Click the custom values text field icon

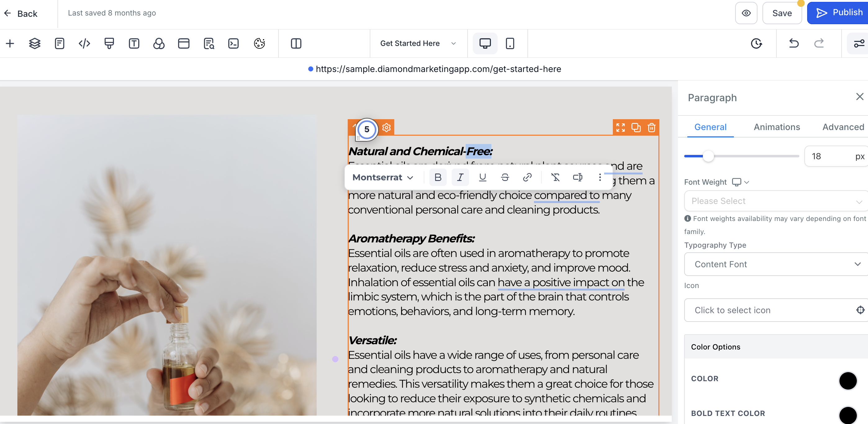[x=578, y=177]
